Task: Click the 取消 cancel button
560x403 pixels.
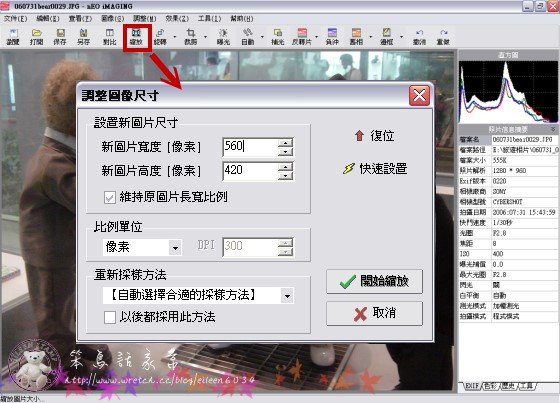Action: pyautogui.click(x=374, y=313)
